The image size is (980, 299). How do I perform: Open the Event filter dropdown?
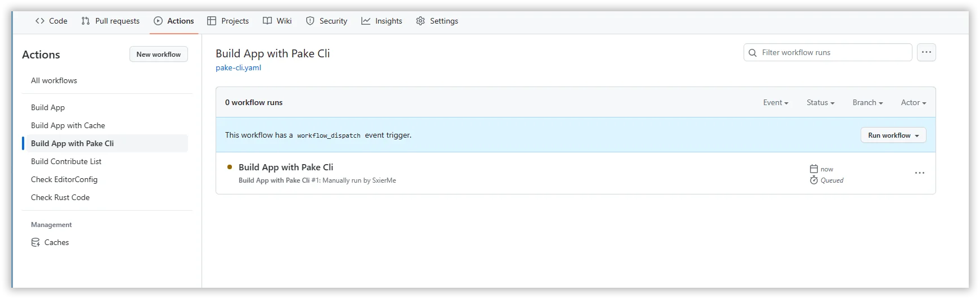[x=775, y=102]
